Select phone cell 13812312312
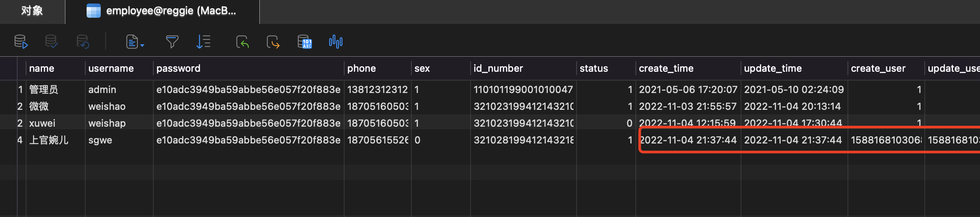This screenshot has height=217, width=980. pos(377,89)
